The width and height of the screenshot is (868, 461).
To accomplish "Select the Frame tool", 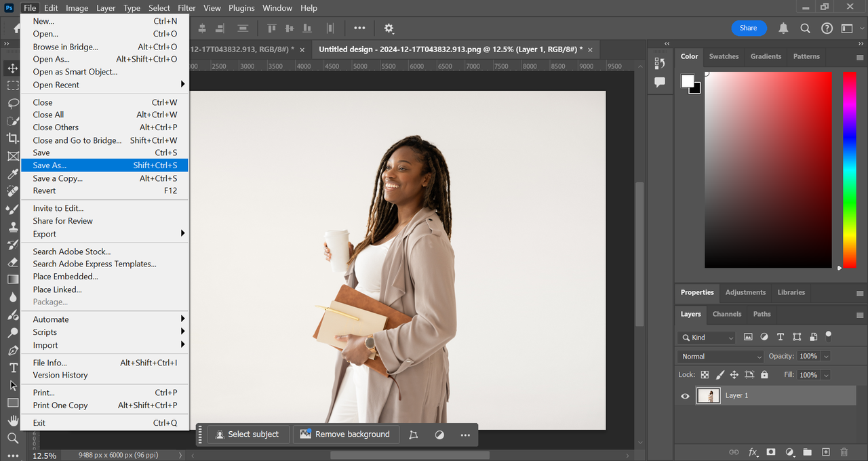I will coord(13,156).
